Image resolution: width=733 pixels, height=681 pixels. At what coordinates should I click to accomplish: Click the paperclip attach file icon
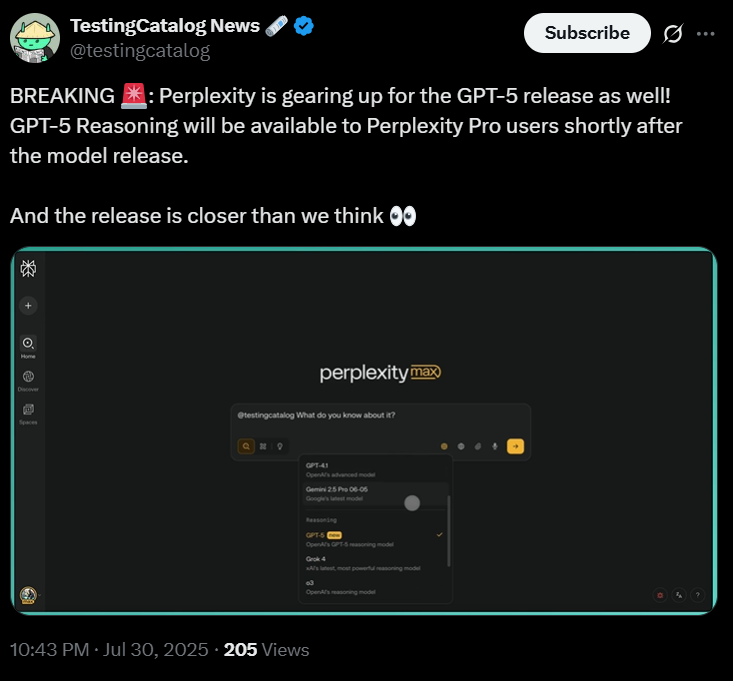(x=478, y=447)
